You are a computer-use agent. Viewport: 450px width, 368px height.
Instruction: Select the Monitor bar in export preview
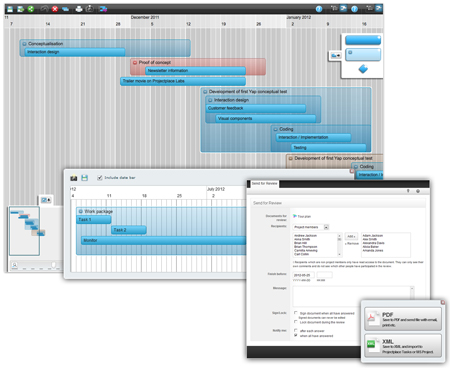click(x=164, y=240)
